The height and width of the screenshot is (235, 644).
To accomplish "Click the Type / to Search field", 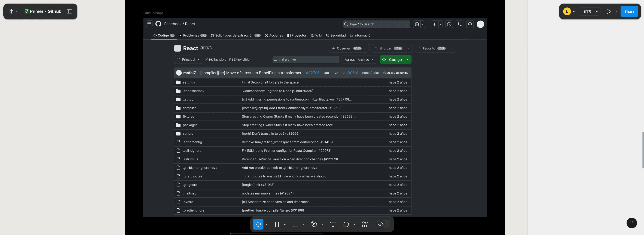I will tap(376, 24).
